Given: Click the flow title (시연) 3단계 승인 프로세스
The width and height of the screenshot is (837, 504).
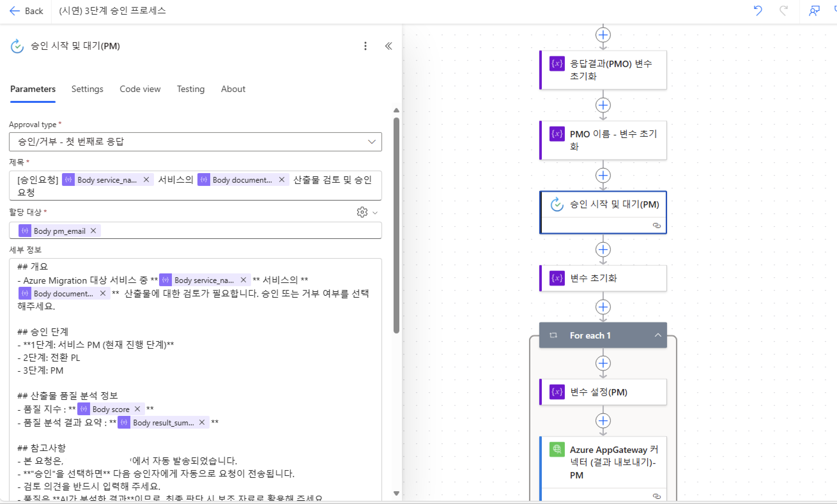Looking at the screenshot, I should [112, 11].
